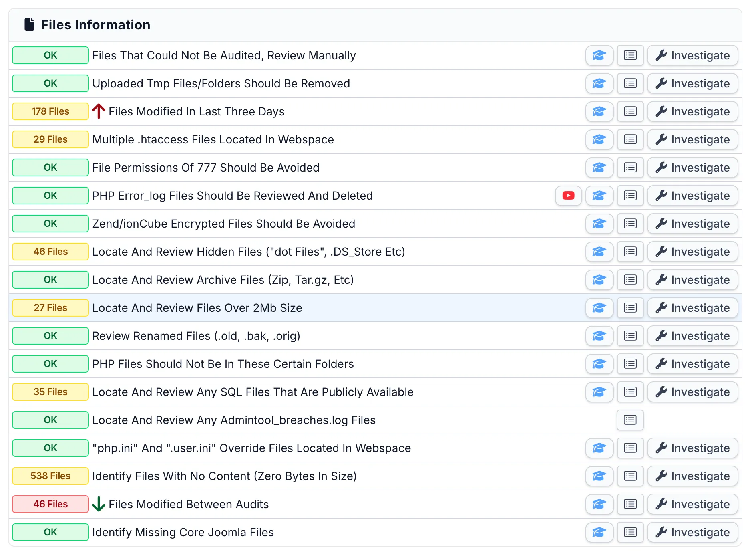
Task: Click Investigate beside Identify Files With No Content
Action: click(693, 476)
